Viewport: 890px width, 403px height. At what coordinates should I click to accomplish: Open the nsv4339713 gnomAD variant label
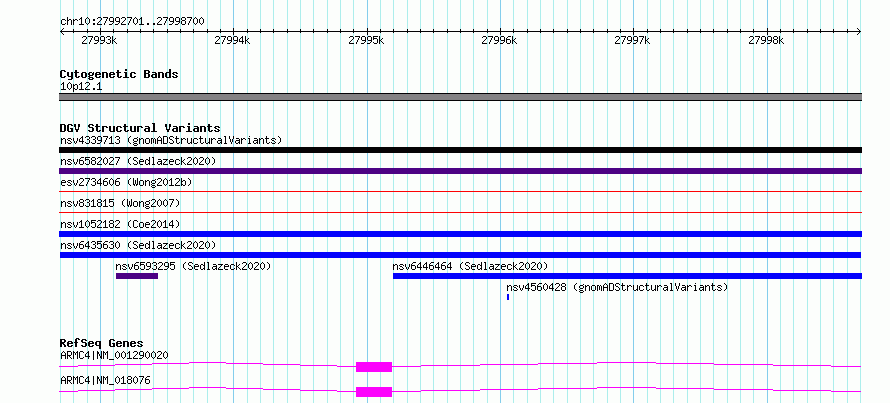click(x=171, y=140)
